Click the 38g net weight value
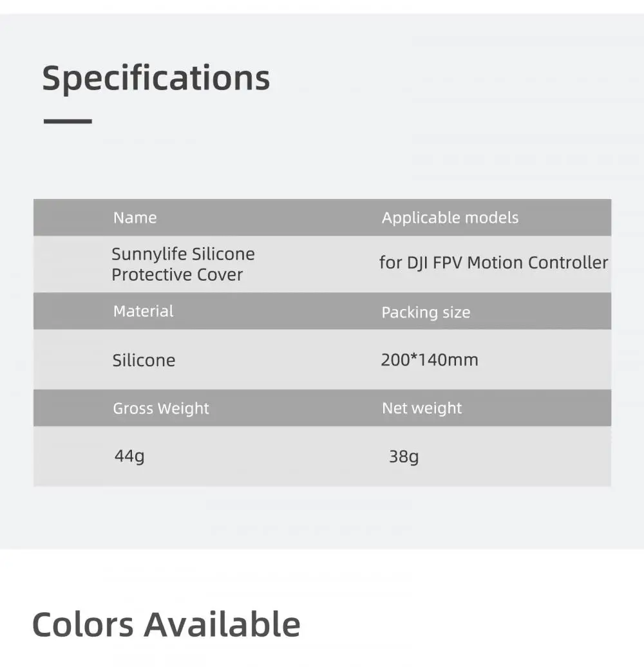The height and width of the screenshot is (667, 644). point(404,456)
